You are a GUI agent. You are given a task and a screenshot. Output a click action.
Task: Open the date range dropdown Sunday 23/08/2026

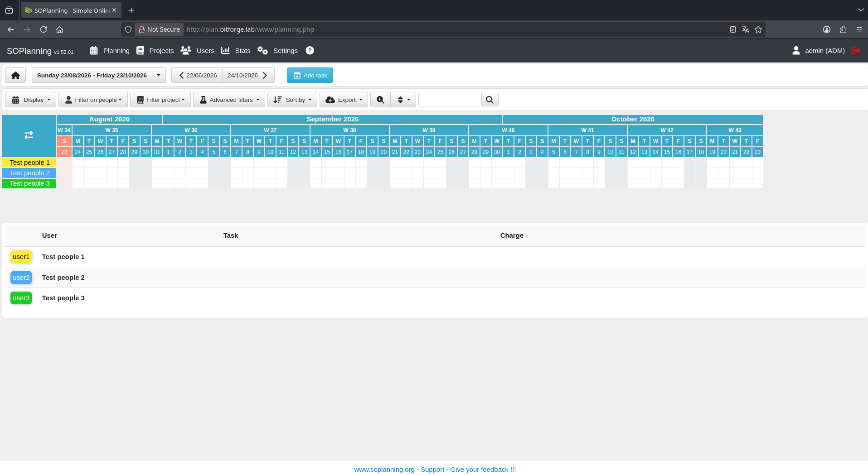click(98, 75)
